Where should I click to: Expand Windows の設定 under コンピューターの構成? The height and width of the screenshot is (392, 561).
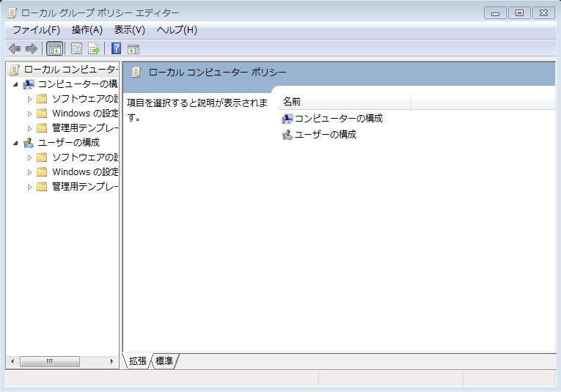(29, 114)
